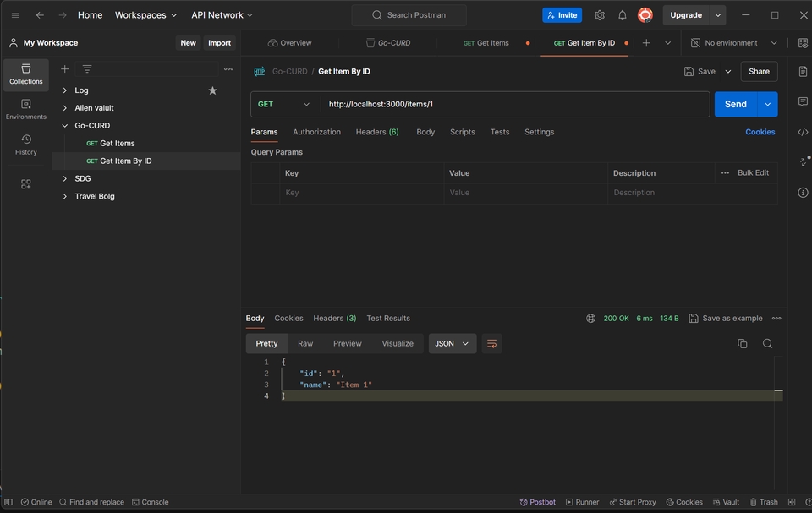
Task: Open the JSON format dropdown
Action: point(453,343)
